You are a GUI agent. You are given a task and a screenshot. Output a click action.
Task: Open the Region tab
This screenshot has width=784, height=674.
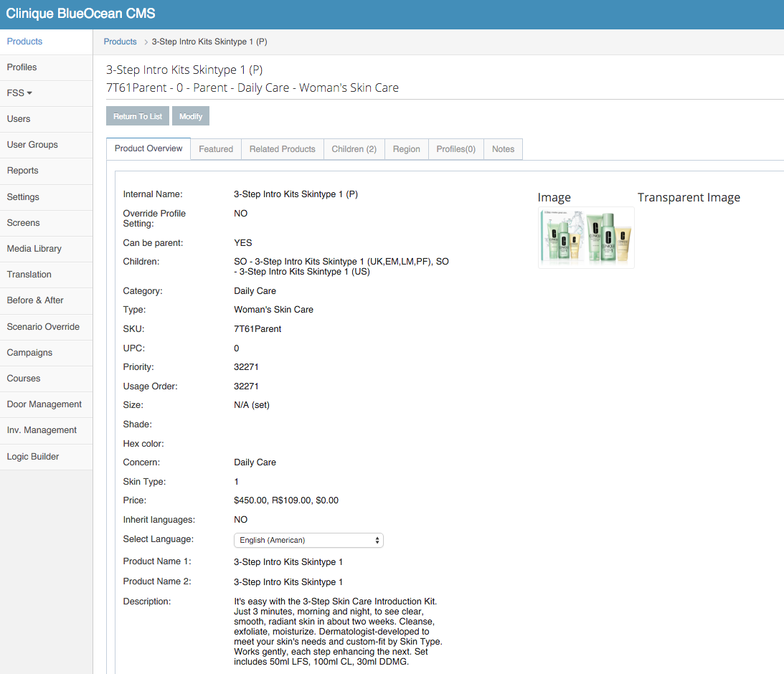(407, 149)
